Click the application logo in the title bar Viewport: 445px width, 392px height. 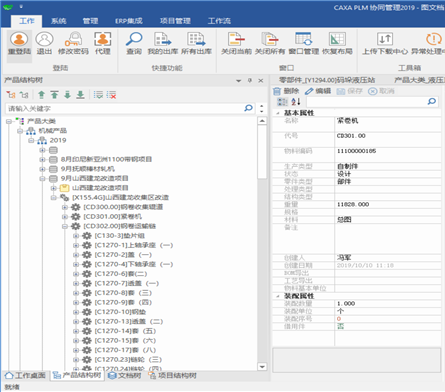click(x=8, y=7)
